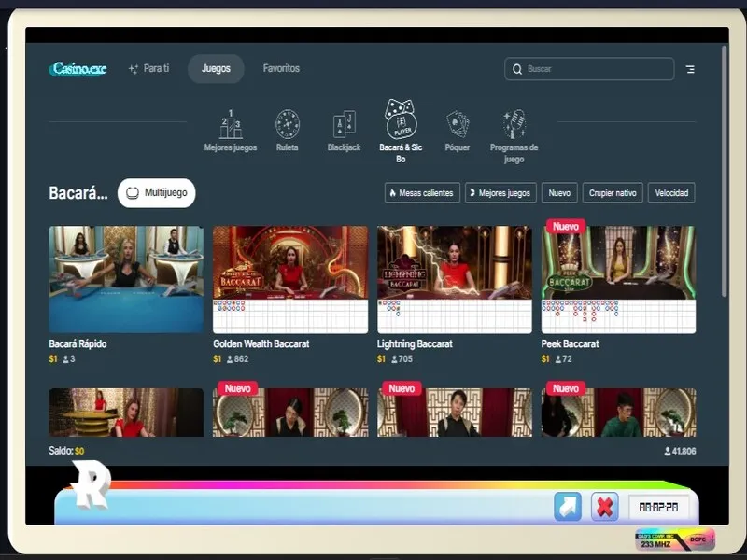Click into the Buscar search field
The image size is (747, 560).
coord(589,69)
